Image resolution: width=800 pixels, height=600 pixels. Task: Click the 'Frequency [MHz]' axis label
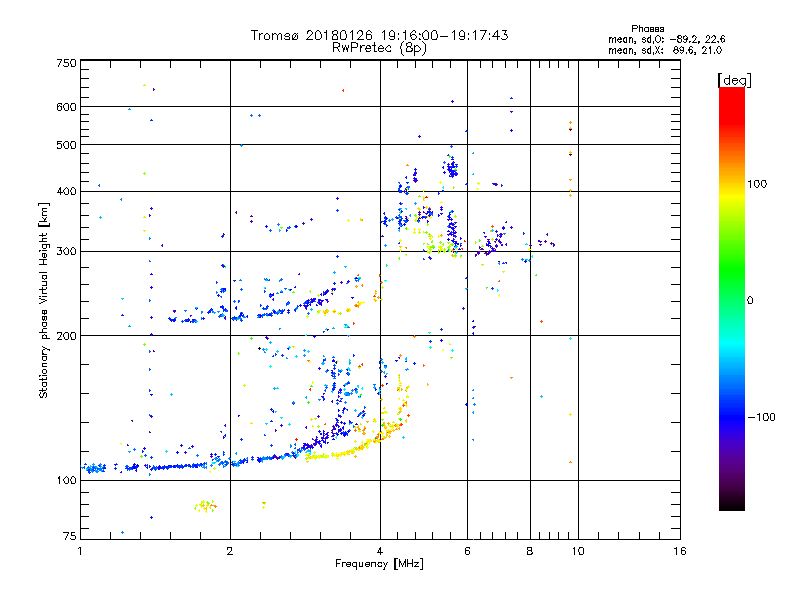point(379,564)
